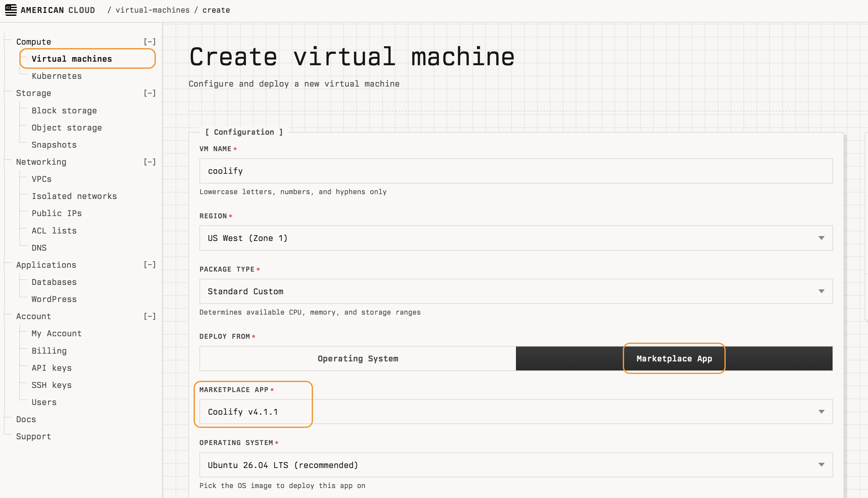Open Users page
Screen dimensions: 868x498
pyautogui.click(x=44, y=402)
